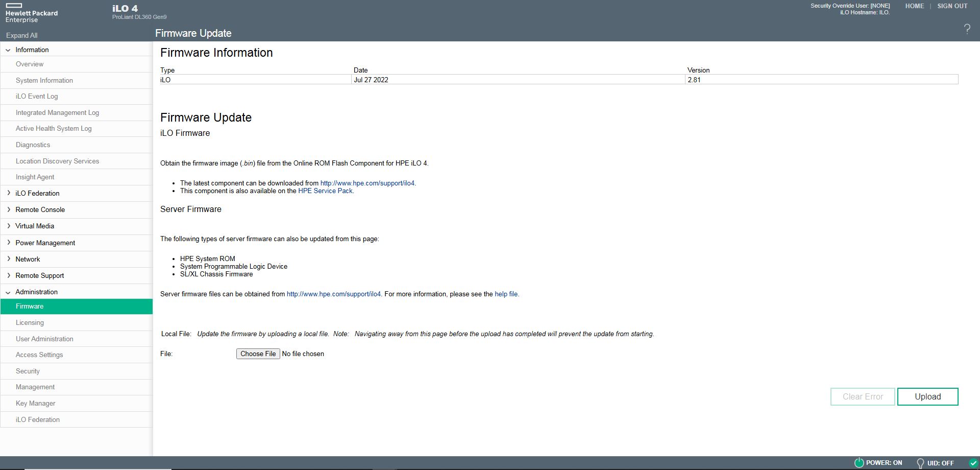Click Expand All in the sidebar

[x=21, y=35]
